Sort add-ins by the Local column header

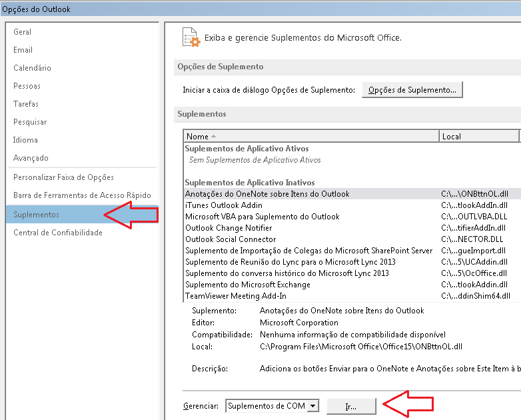(x=479, y=137)
